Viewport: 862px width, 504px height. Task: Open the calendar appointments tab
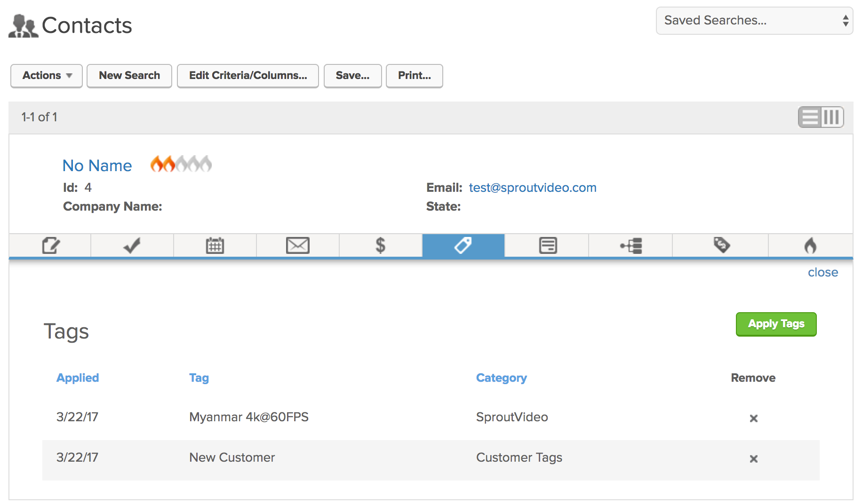pyautogui.click(x=215, y=245)
